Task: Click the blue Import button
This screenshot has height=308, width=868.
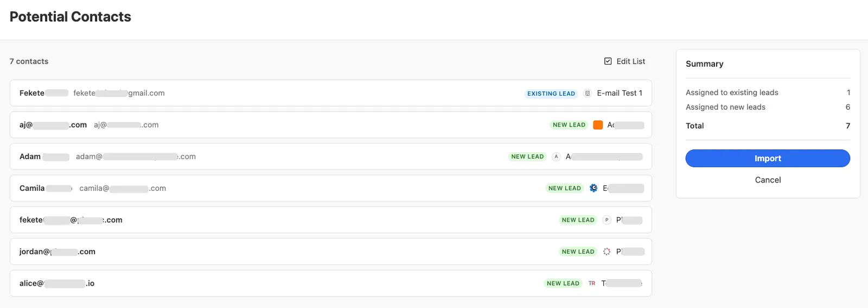Action: click(768, 159)
